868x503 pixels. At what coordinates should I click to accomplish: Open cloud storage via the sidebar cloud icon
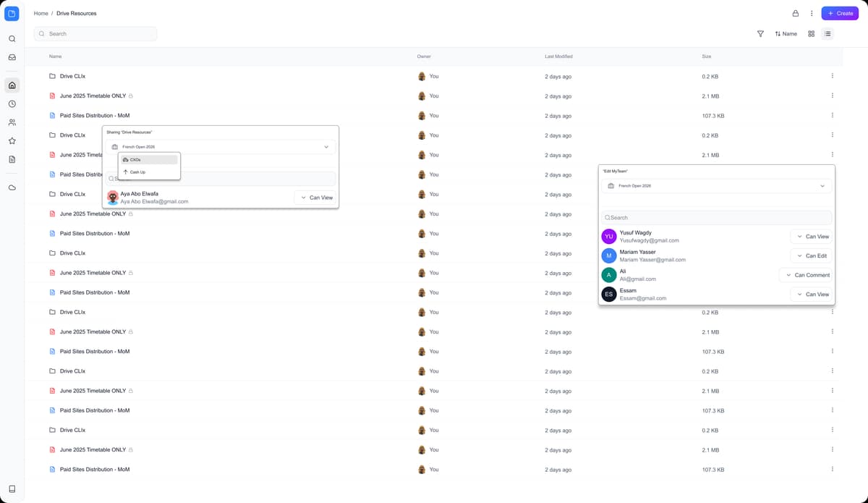[12, 187]
